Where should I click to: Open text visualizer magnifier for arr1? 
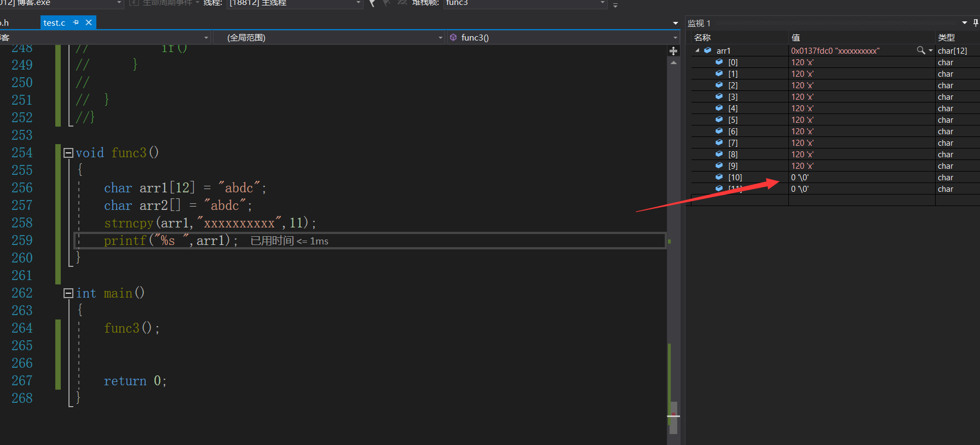[x=921, y=50]
